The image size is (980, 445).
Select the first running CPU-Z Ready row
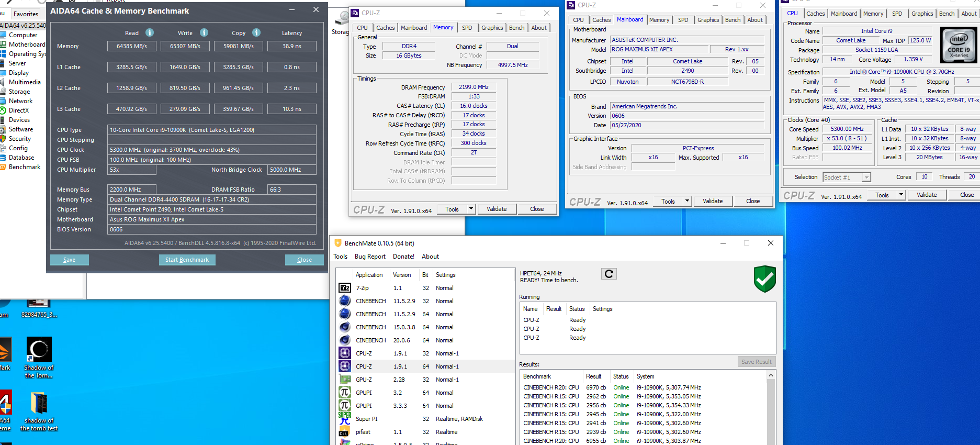point(647,320)
